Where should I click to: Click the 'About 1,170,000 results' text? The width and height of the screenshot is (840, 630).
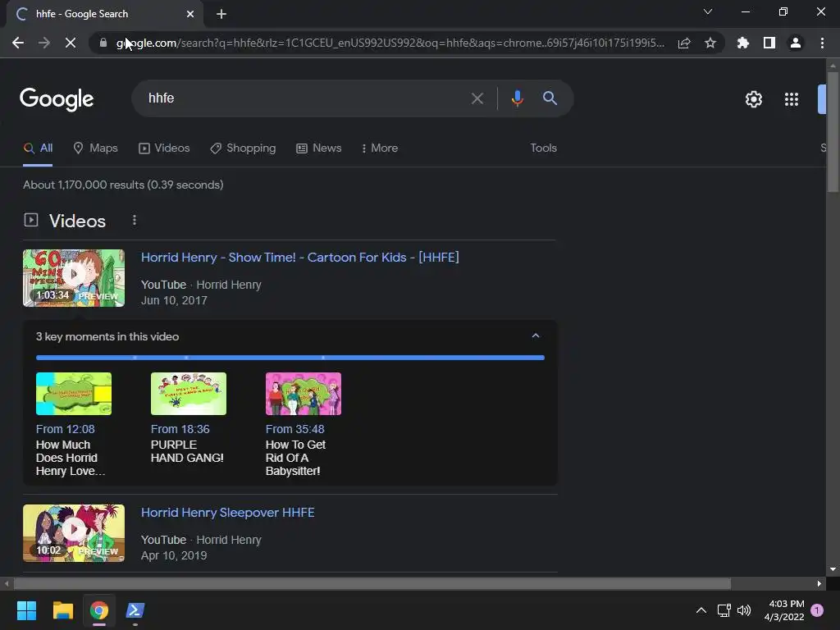point(123,185)
